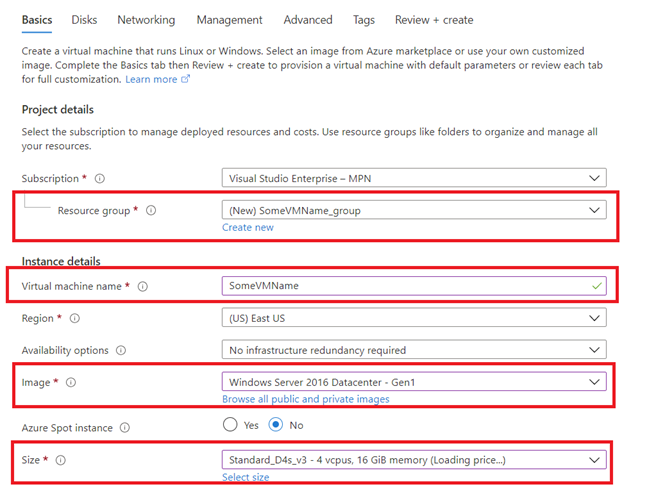Click the info icon beside Resource group
Viewport: 665px width, 498px height.
[151, 210]
